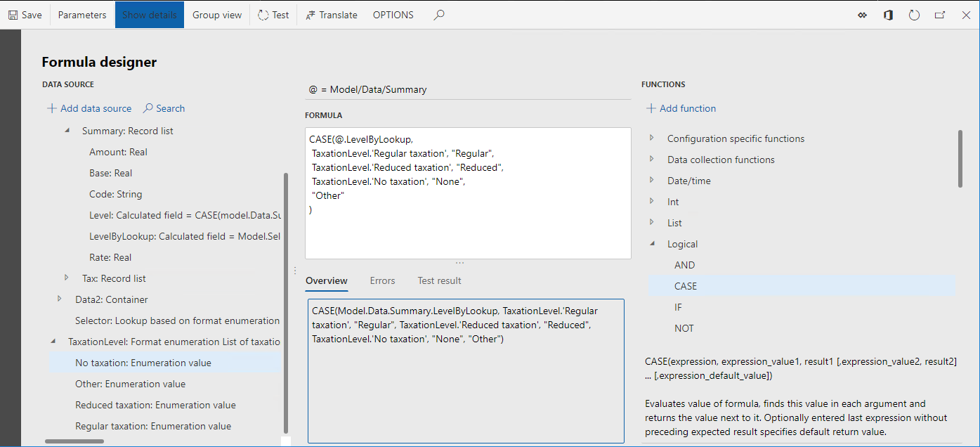This screenshot has width=980, height=447.
Task: Collapse the Logical functions group
Action: (x=652, y=244)
